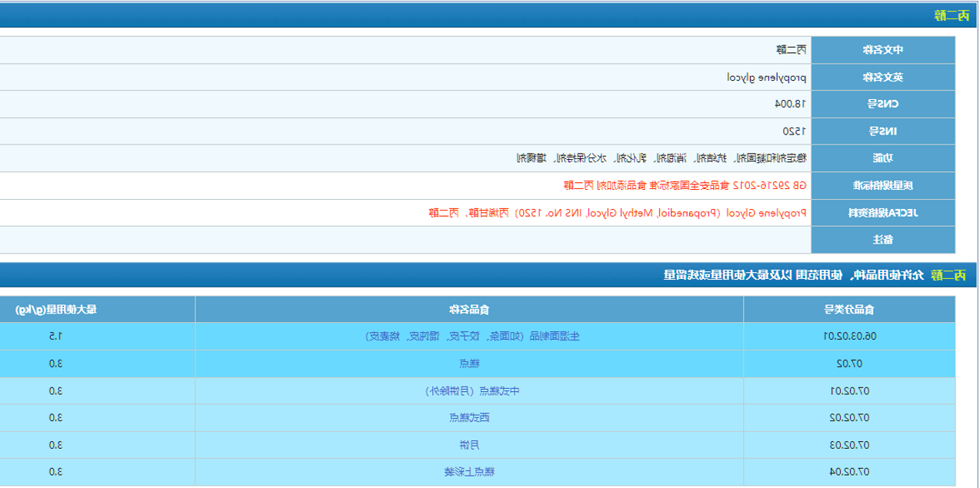
Task: Click the 丙二醇 title in top header bar
Action: click(x=951, y=15)
